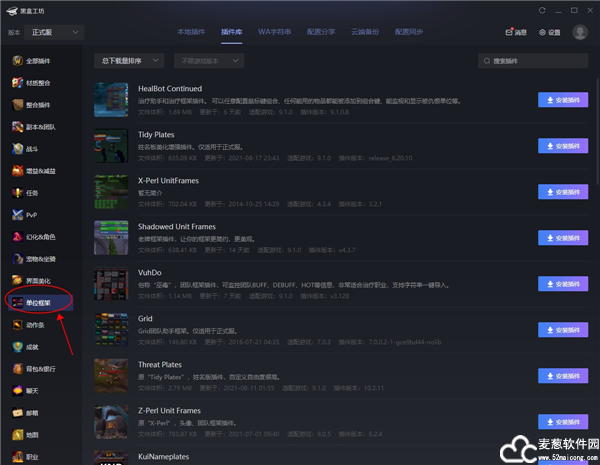Open the 背包&银行 sidebar category
This screenshot has width=600, height=465.
[34, 369]
